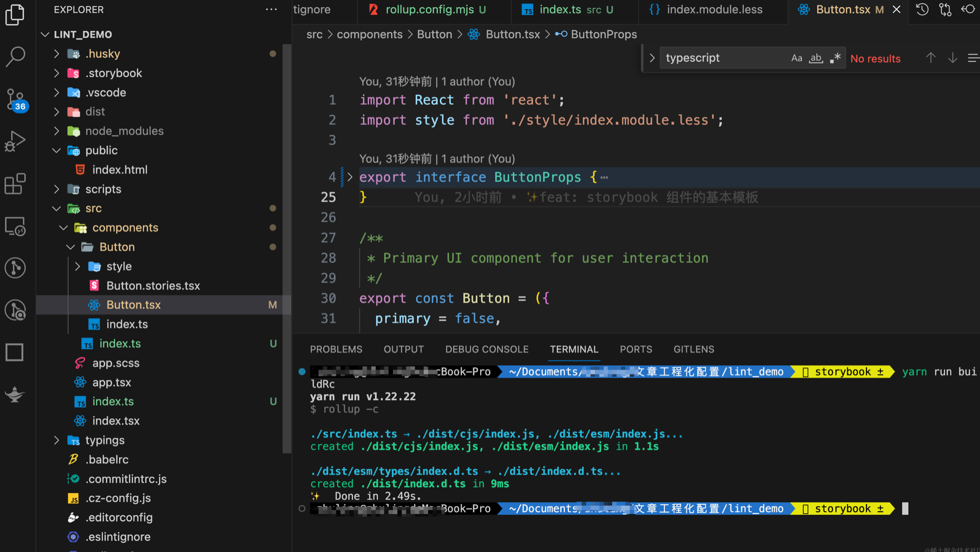The height and width of the screenshot is (552, 980).
Task: Click 'Button.tsx' in the breadcrumb
Action: (x=513, y=35)
